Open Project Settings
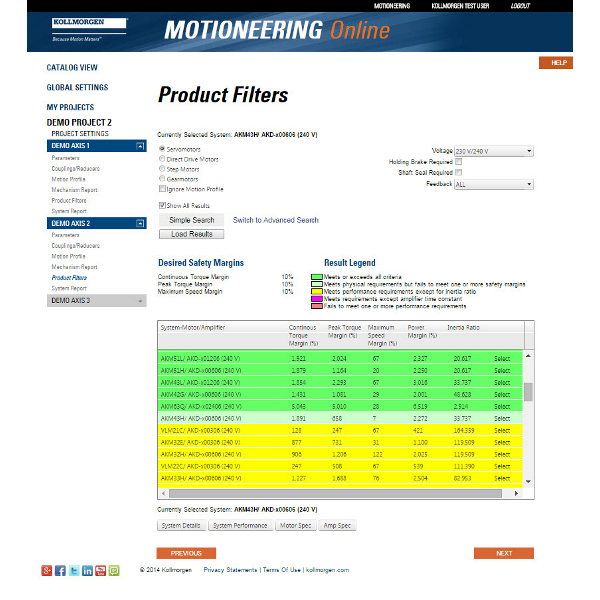 click(80, 134)
